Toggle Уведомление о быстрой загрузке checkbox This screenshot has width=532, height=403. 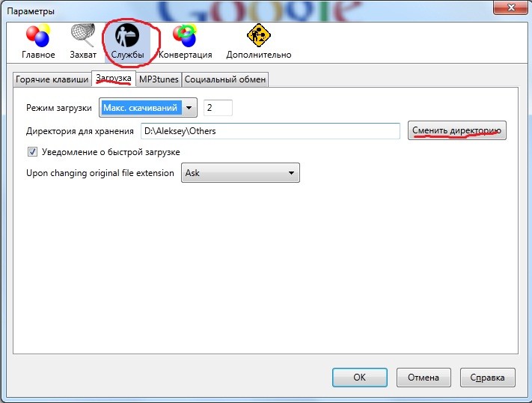coord(33,152)
